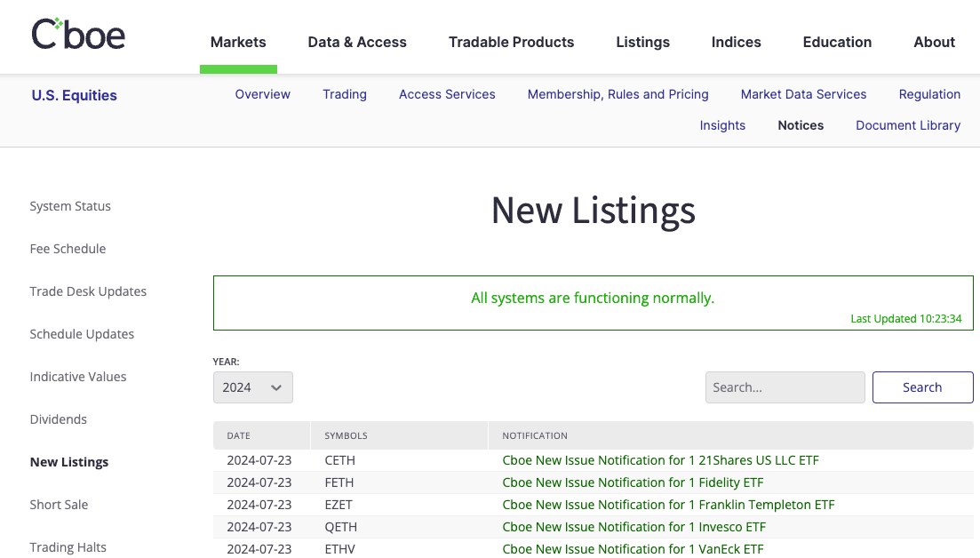Click the date in the CETH row
Viewport: 980px width, 558px height.
(259, 460)
